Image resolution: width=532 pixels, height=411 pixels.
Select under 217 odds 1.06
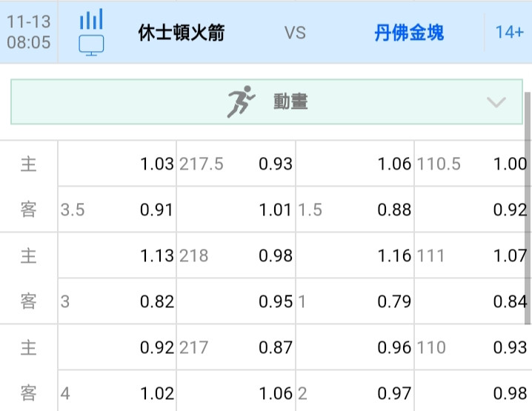[x=275, y=394]
